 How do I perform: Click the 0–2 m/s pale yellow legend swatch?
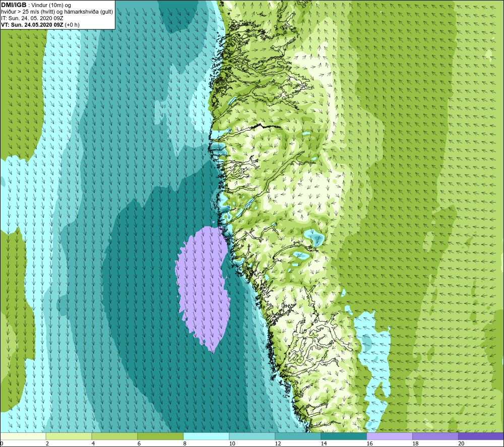pos(23,436)
